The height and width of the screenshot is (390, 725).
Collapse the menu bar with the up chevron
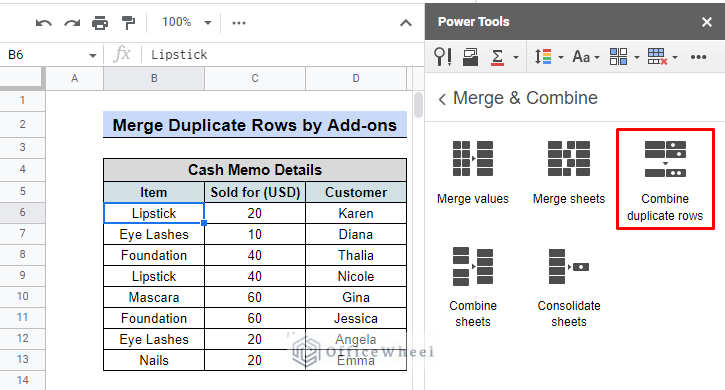click(x=406, y=23)
